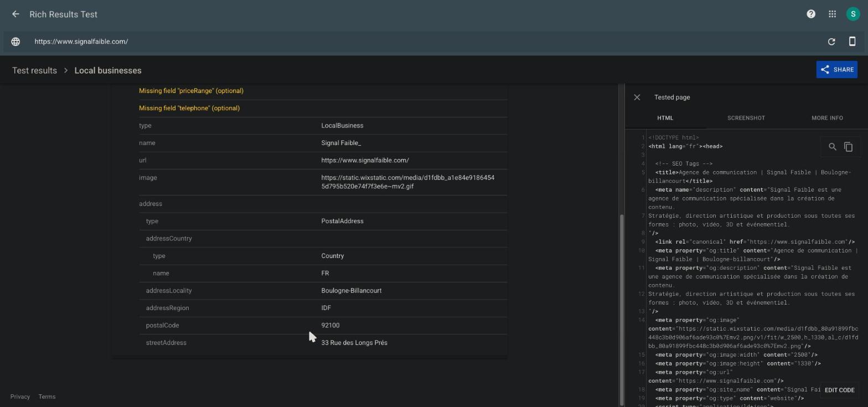Image resolution: width=868 pixels, height=407 pixels.
Task: Click the Share button
Action: coord(836,70)
